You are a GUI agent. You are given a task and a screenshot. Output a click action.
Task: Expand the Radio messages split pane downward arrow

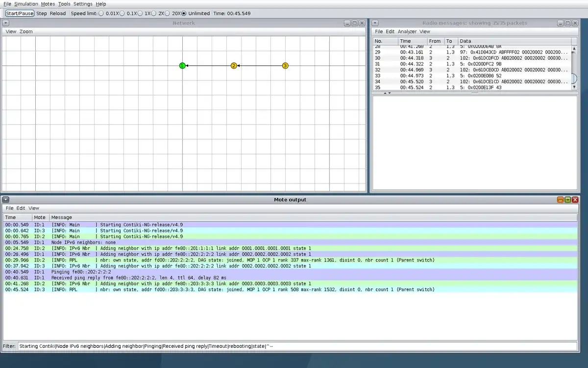(390, 93)
